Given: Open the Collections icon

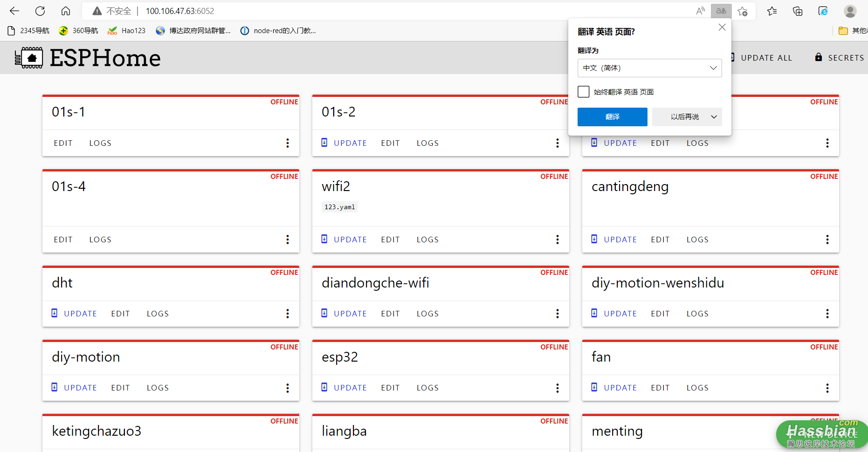Looking at the screenshot, I should 798,11.
